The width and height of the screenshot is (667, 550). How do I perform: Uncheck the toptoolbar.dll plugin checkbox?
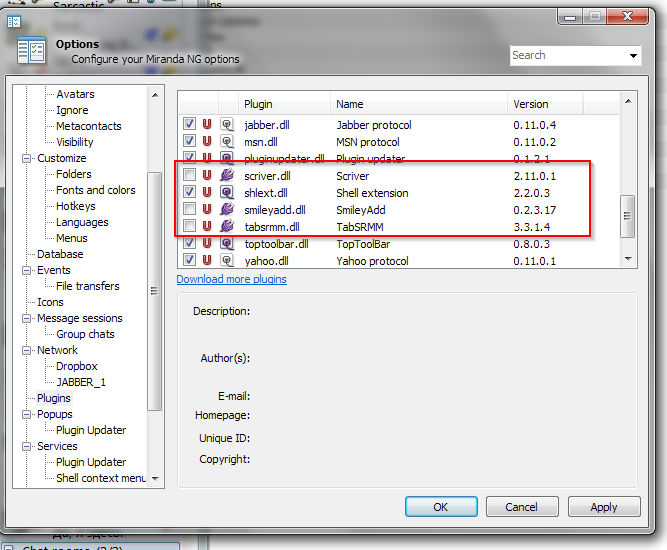click(x=189, y=243)
